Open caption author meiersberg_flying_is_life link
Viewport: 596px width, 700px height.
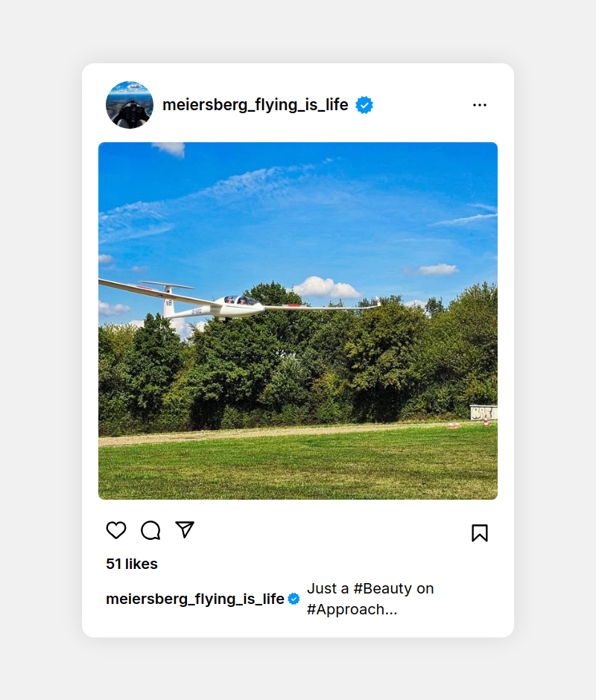point(194,599)
